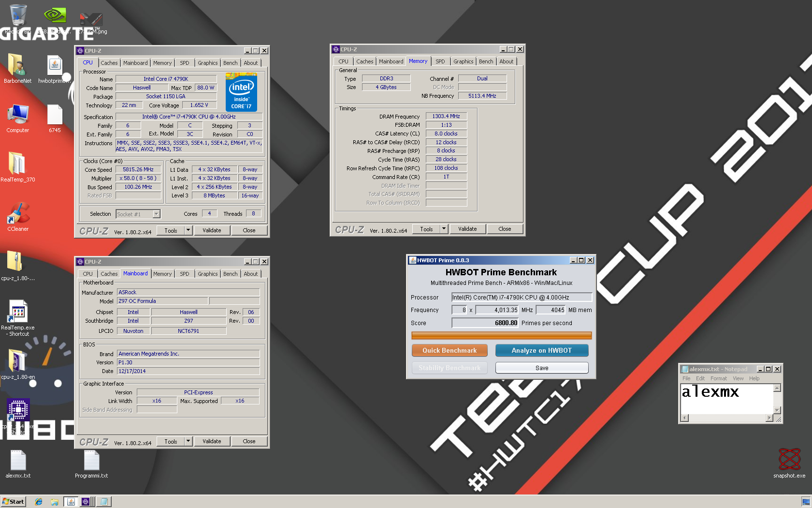Open the Computer desktop icon
The width and height of the screenshot is (812, 508).
18,115
